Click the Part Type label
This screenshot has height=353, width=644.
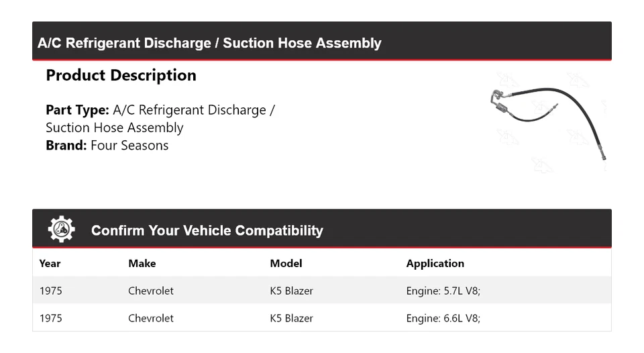[x=77, y=110]
